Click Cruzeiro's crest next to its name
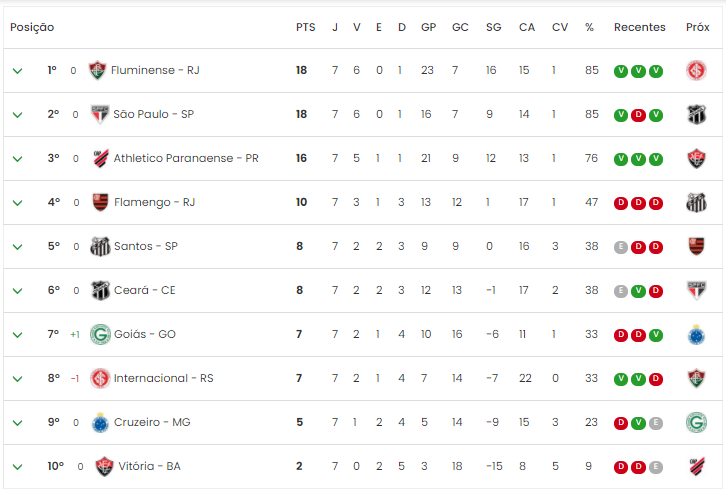 100,422
